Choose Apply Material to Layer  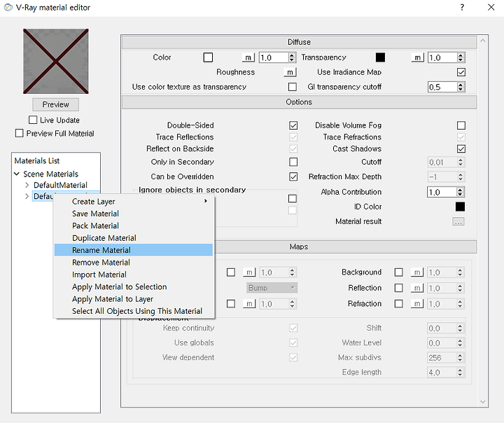[x=134, y=299]
